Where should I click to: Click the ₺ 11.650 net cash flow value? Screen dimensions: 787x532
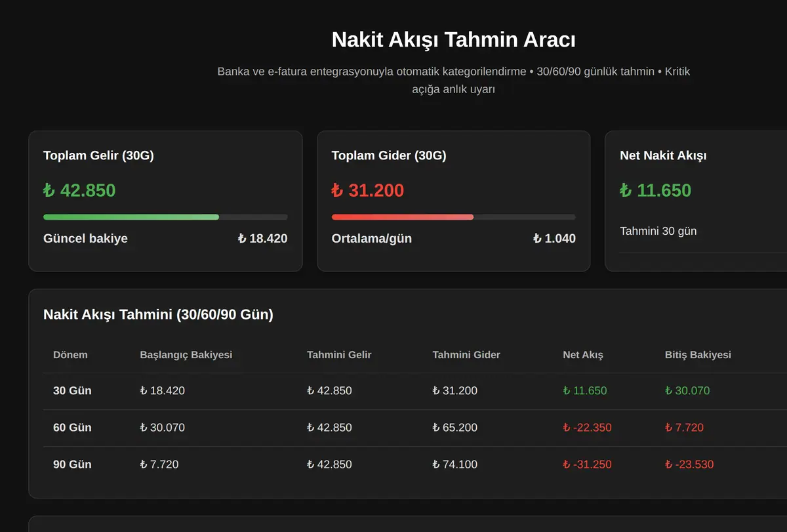pyautogui.click(x=656, y=190)
